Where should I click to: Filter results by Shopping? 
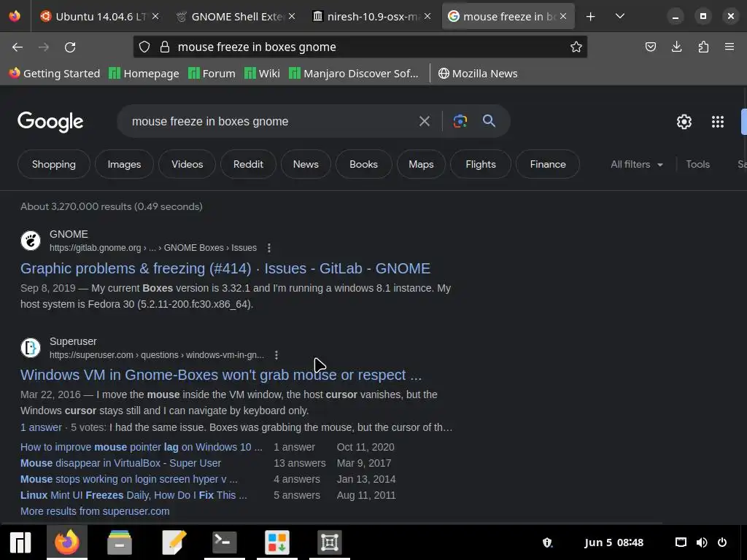(x=54, y=164)
